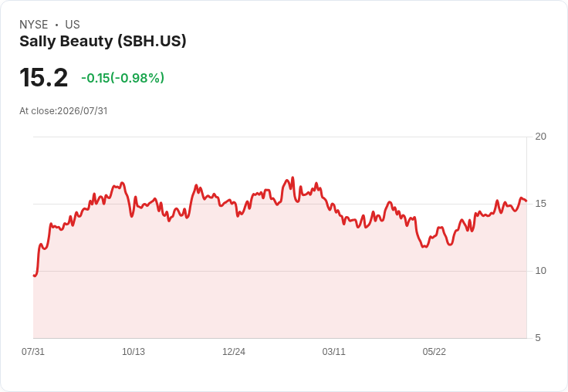The width and height of the screenshot is (568, 392).
Task: Click the 10/13 x-axis date label
Action: 134,351
